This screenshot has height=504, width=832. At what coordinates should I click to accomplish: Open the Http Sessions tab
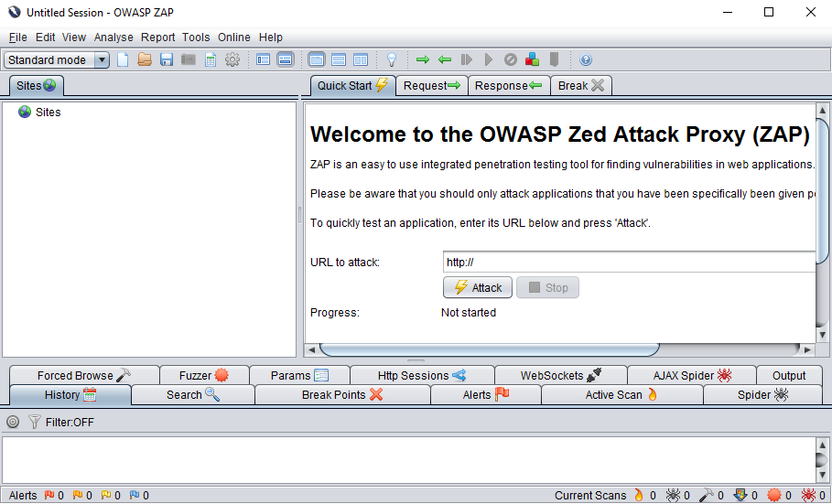point(422,375)
